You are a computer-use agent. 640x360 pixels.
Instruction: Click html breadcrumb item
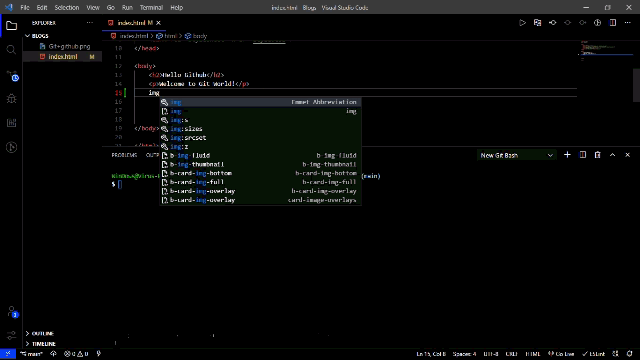pyautogui.click(x=167, y=36)
